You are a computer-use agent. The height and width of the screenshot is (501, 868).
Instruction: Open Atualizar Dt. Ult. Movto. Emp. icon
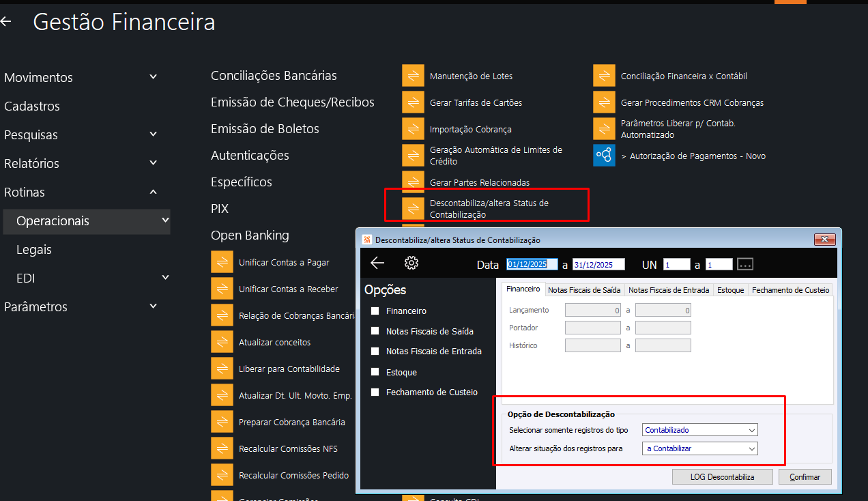pyautogui.click(x=222, y=395)
